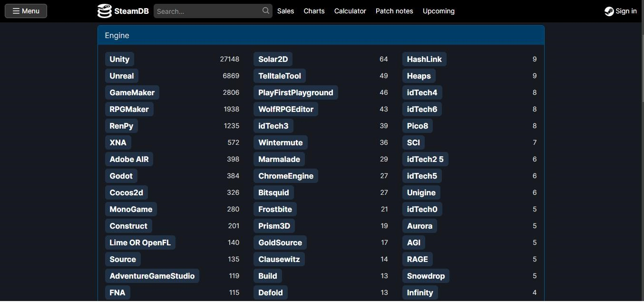Select the Adobe AIR engine tag
Viewport: 644px width, 302px height.
[x=129, y=159]
